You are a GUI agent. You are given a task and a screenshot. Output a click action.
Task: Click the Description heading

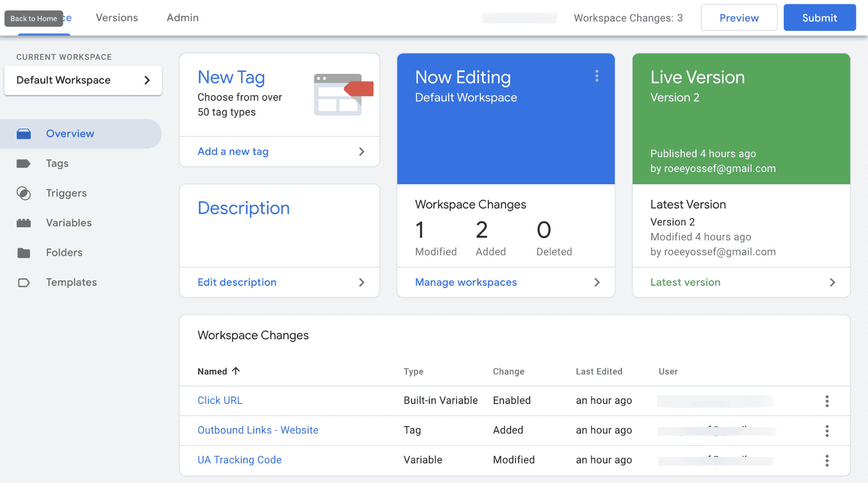243,208
